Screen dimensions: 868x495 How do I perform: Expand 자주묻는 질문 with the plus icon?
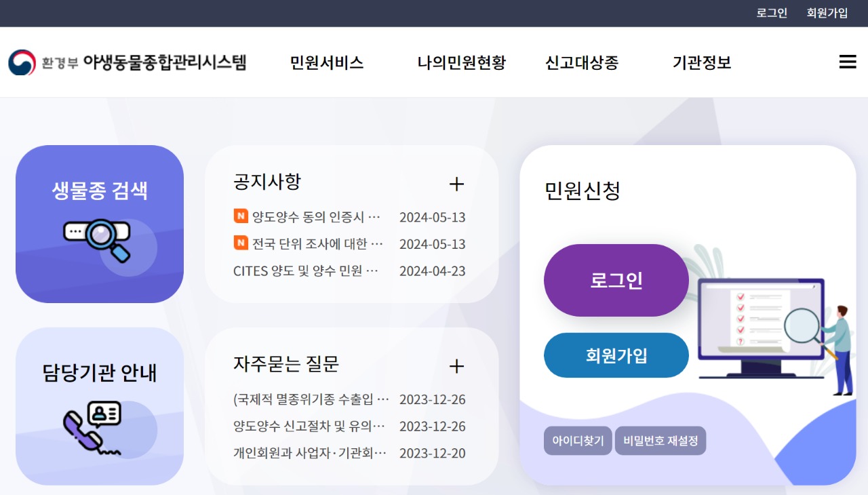(x=456, y=366)
